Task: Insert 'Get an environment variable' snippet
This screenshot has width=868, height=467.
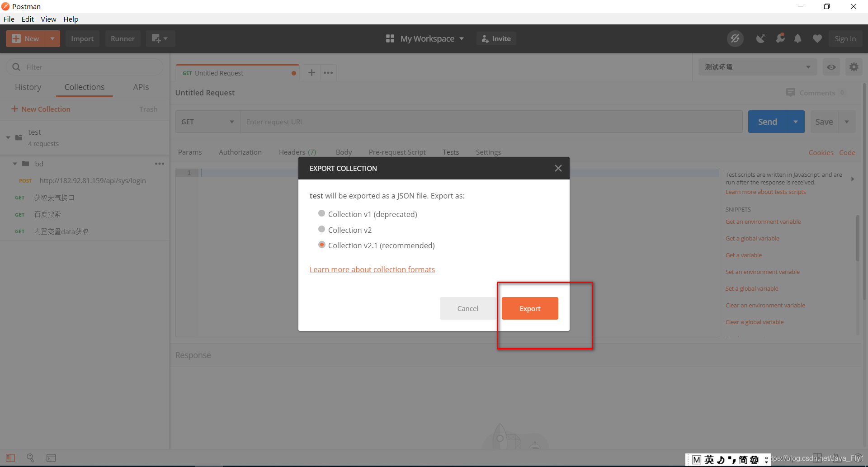Action: (x=763, y=222)
